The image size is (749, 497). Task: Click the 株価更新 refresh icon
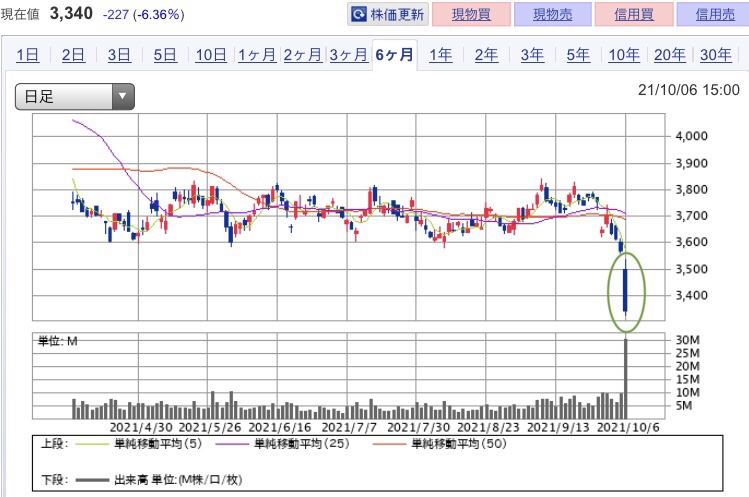(359, 14)
